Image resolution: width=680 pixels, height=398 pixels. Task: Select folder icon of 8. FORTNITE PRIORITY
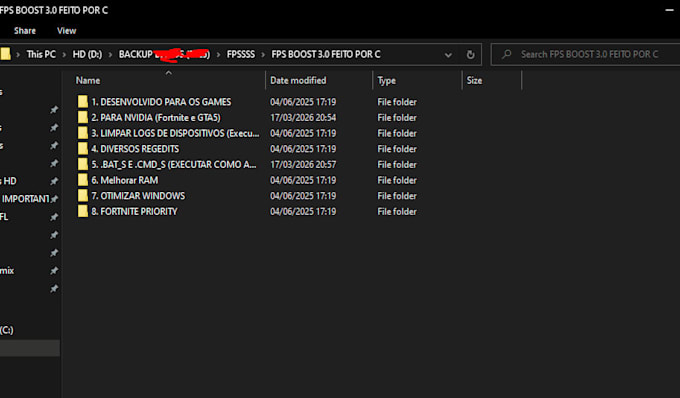click(x=82, y=211)
